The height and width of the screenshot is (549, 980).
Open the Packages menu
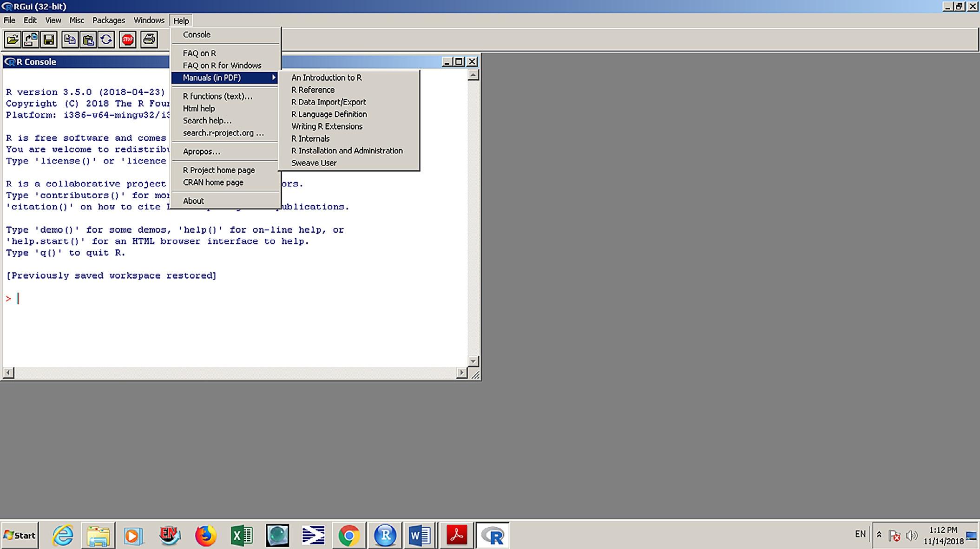[108, 20]
